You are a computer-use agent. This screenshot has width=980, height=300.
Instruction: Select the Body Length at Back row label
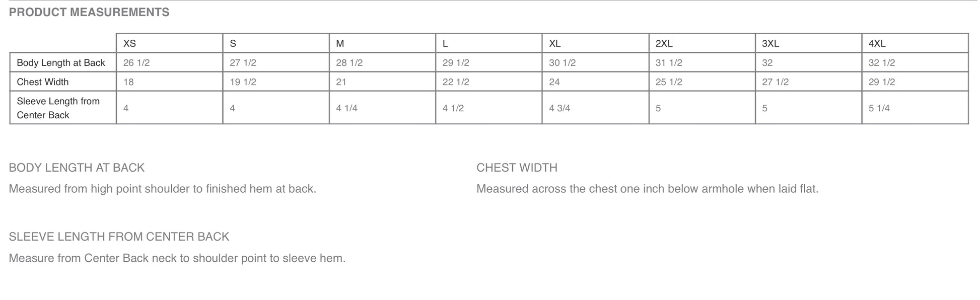(x=61, y=63)
